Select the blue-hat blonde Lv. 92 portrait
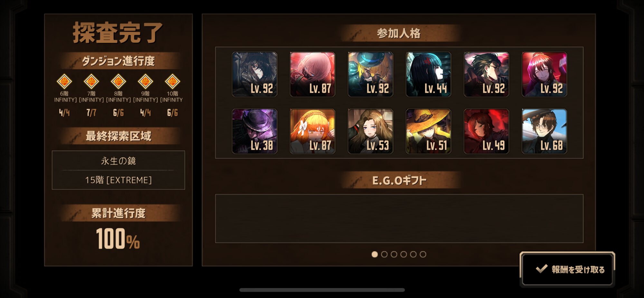 click(x=370, y=74)
